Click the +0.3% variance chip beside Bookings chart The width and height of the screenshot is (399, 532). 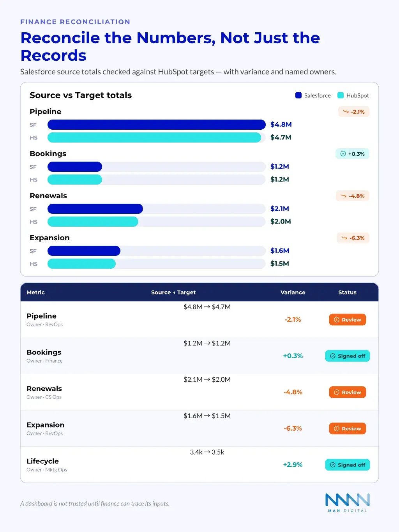[x=352, y=154]
